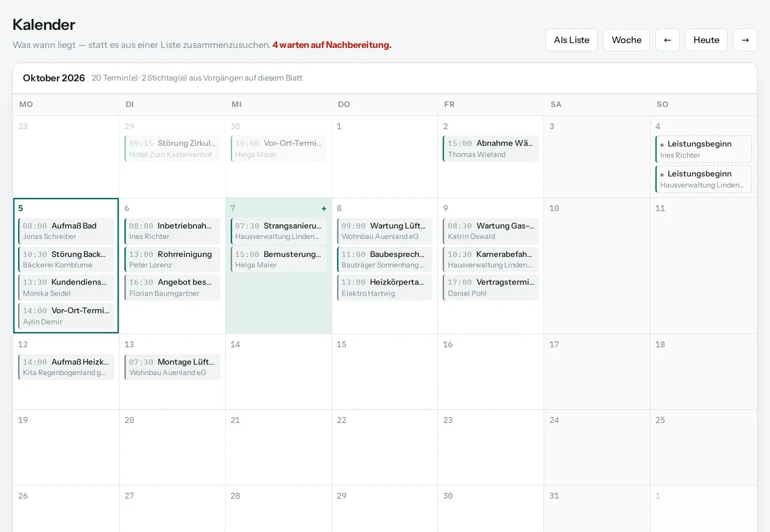Open 11:00 Baubesprechung for Bauträger Sonnenhang
The height and width of the screenshot is (532, 770).
384,259
